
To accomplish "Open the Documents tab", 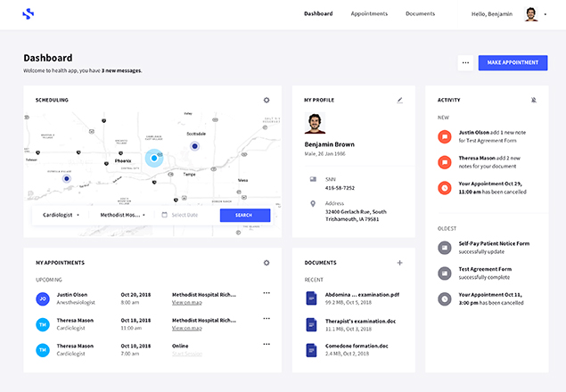I will [420, 13].
